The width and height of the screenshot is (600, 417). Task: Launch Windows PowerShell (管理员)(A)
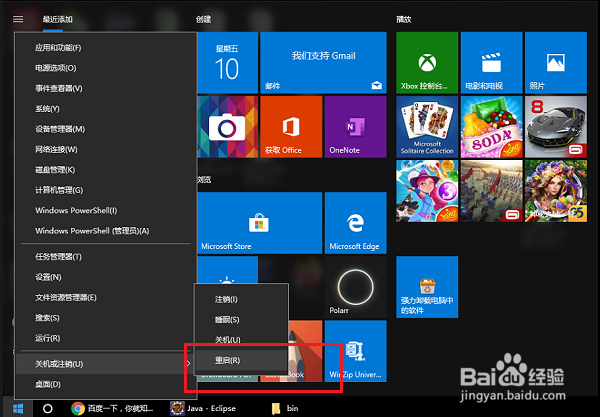pos(106,231)
